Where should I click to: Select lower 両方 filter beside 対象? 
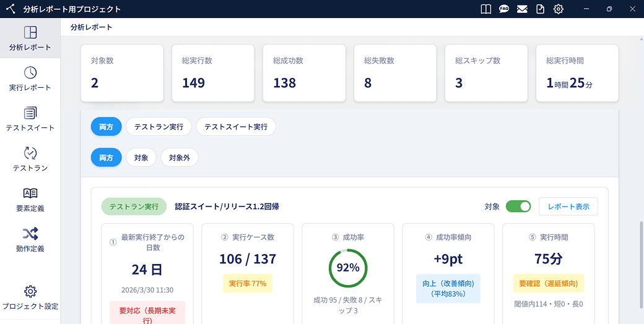pyautogui.click(x=107, y=158)
